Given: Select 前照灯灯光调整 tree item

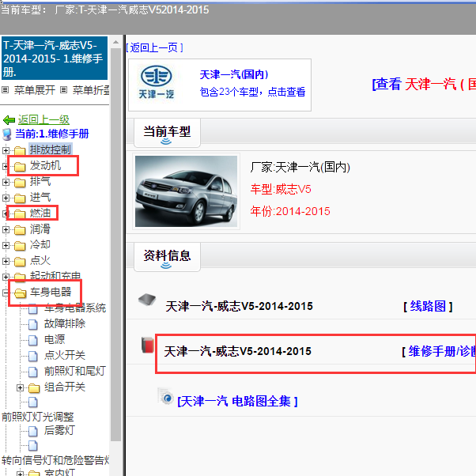Looking at the screenshot, I should pos(38,417).
